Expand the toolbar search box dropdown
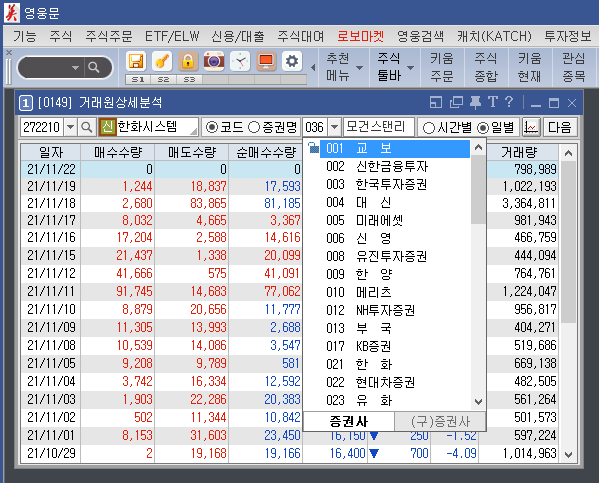 click(75, 68)
